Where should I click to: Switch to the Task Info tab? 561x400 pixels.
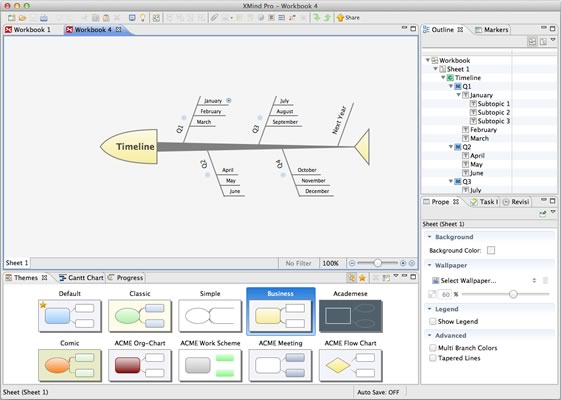[484, 202]
